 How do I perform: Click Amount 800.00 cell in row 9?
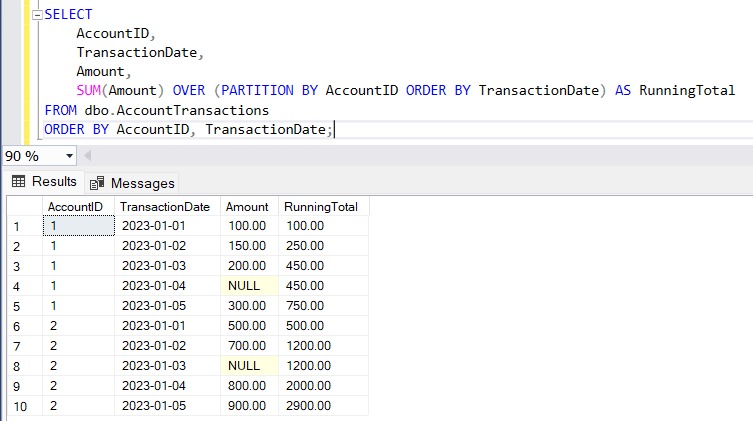(x=249, y=386)
